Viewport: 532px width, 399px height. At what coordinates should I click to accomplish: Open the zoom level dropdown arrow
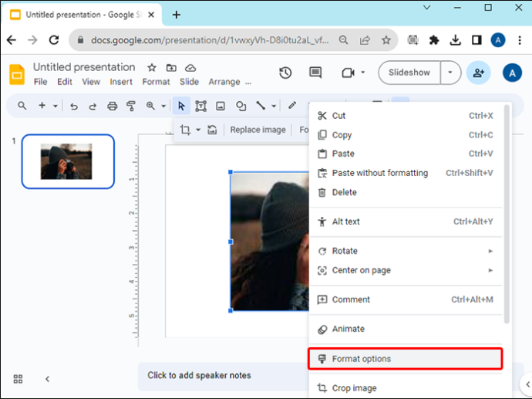point(163,107)
